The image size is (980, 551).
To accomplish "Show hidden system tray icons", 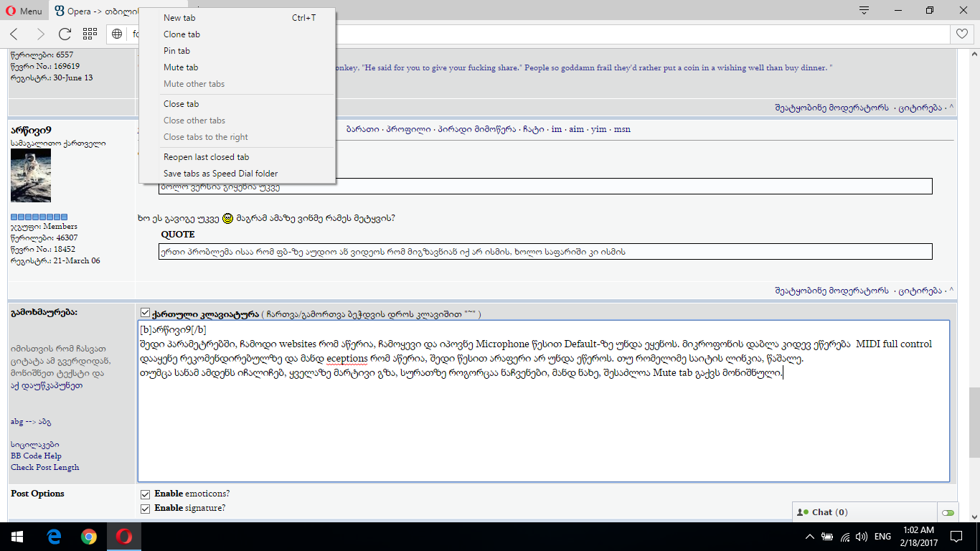I will (810, 537).
